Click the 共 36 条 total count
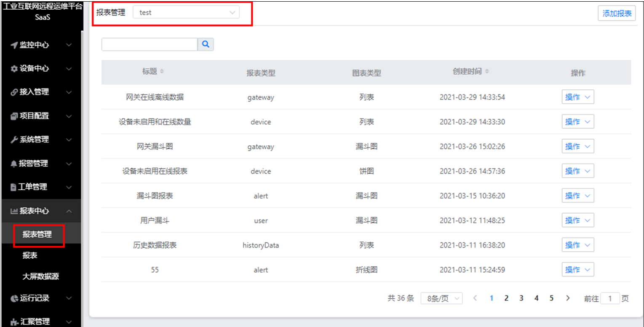644x327 pixels. pos(401,298)
